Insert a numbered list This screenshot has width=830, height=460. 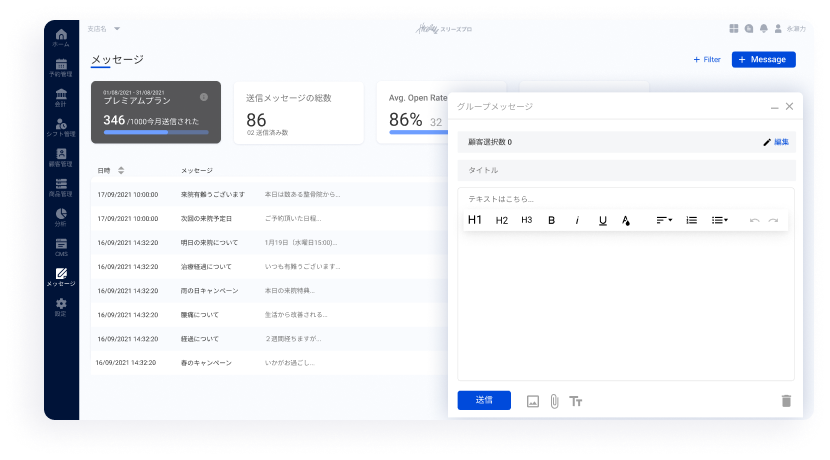click(691, 220)
